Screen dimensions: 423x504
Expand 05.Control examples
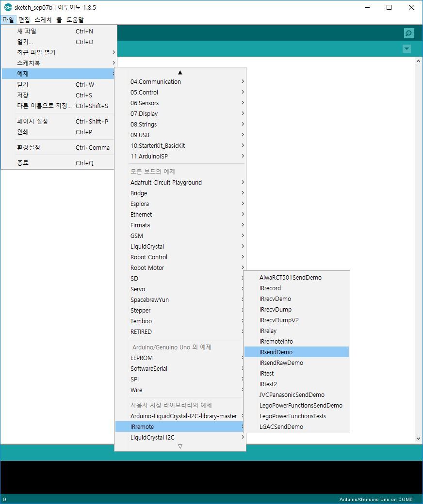tap(180, 92)
